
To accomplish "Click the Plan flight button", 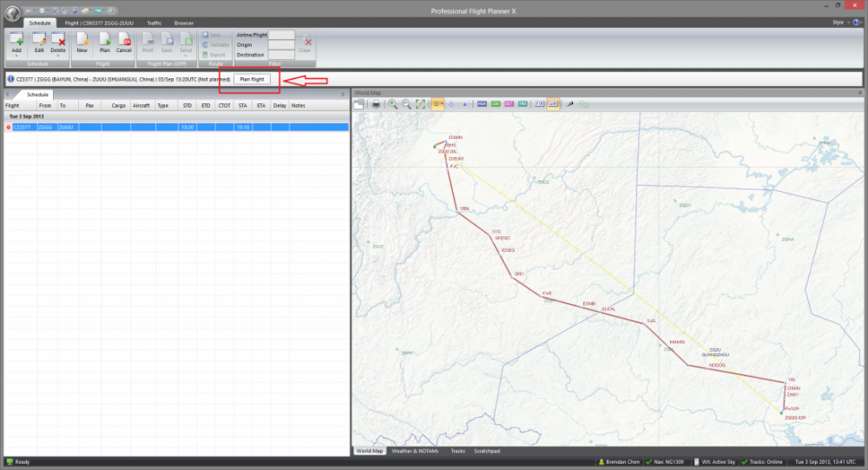I will tap(252, 79).
